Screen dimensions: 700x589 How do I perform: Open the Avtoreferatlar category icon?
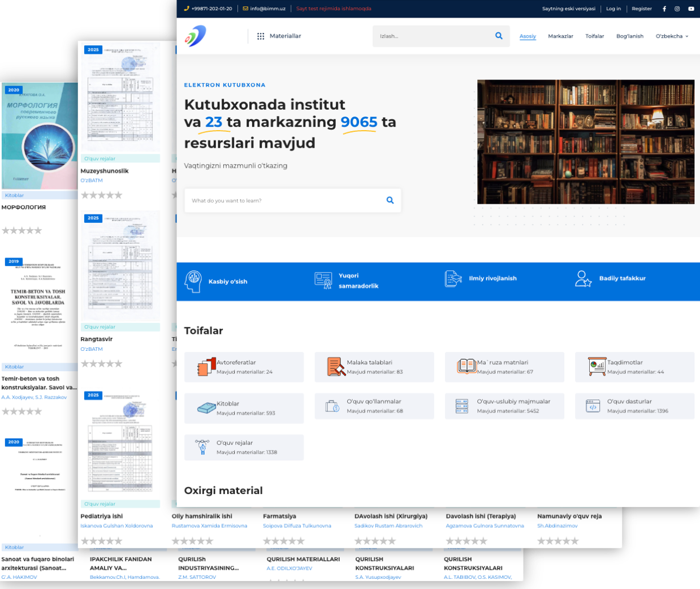[x=206, y=367]
